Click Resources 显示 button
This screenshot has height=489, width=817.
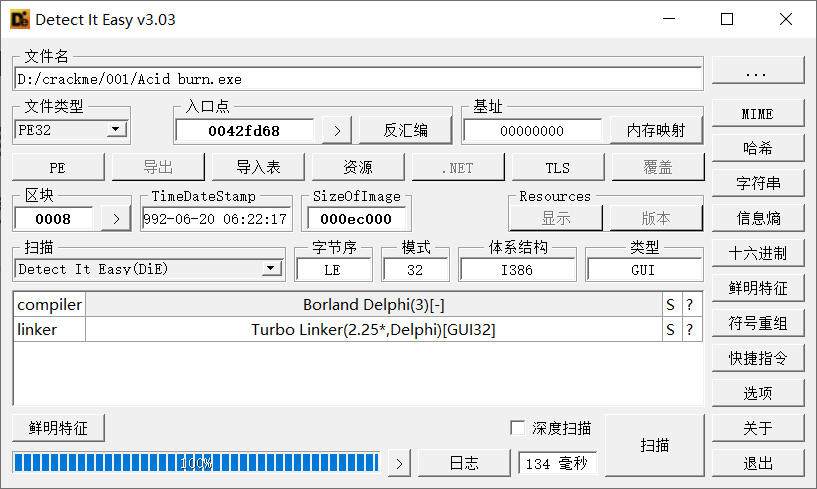pyautogui.click(x=556, y=218)
